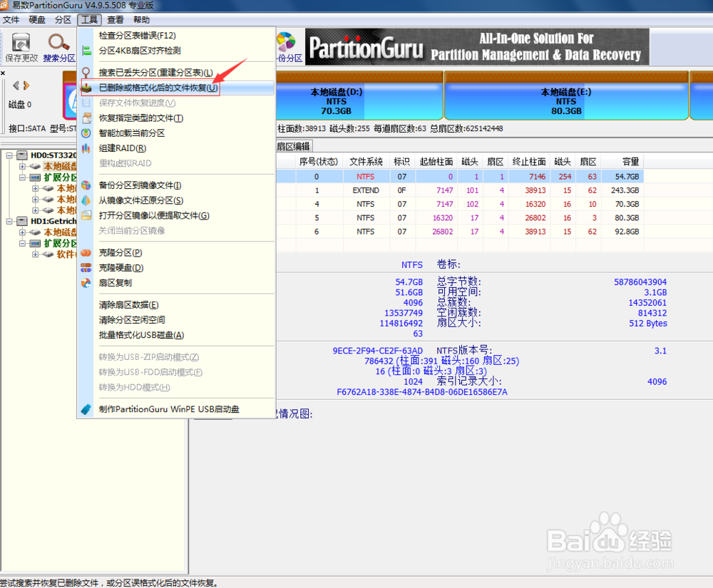Collapse 扩展分区 under HD0
The height and width of the screenshot is (588, 713).
coord(22,177)
